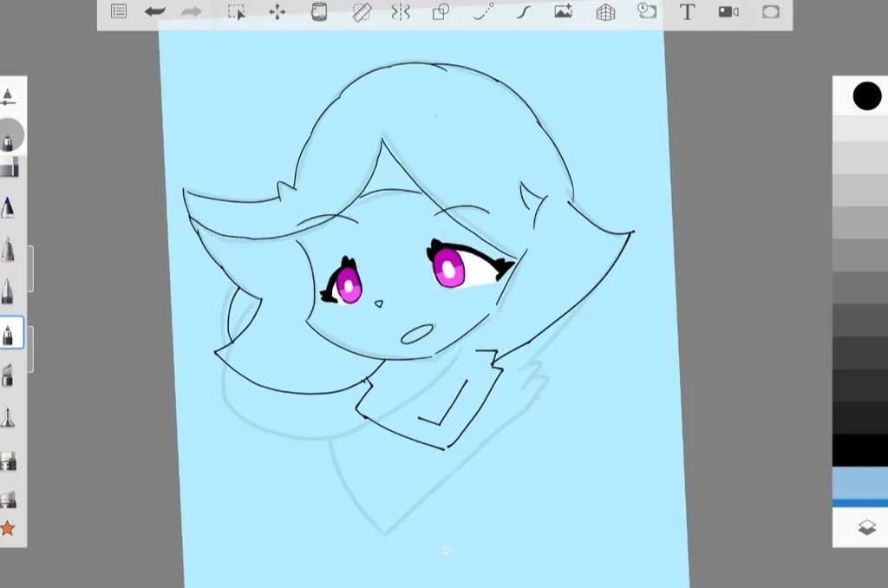Click the gray brush puck
This screenshot has width=888, height=588.
[x=10, y=134]
